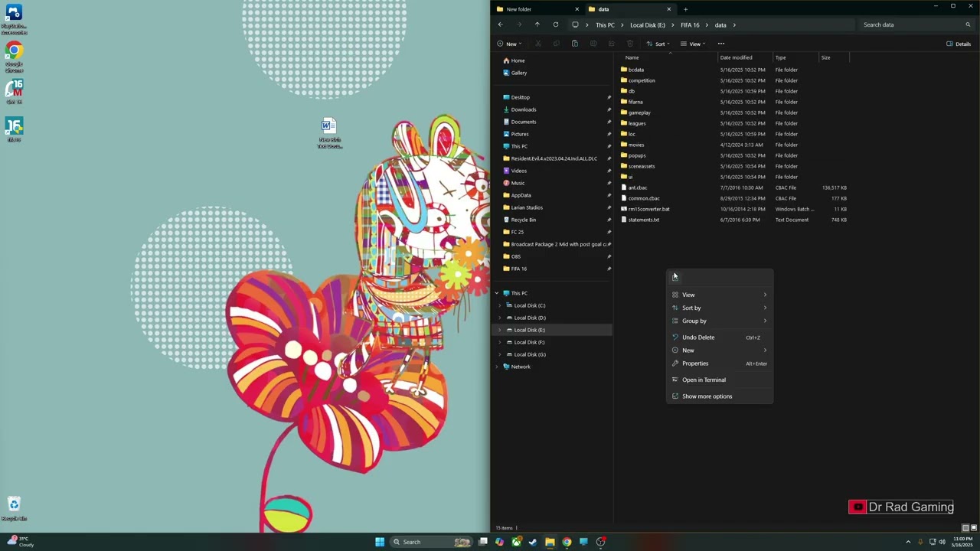The height and width of the screenshot is (551, 980).
Task: Open Gallery in the navigation pane
Action: (519, 73)
